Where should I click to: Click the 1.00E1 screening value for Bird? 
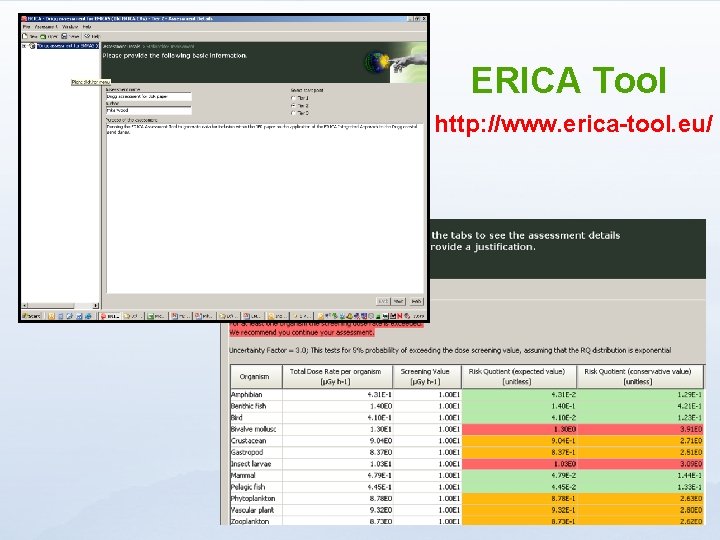(x=427, y=418)
